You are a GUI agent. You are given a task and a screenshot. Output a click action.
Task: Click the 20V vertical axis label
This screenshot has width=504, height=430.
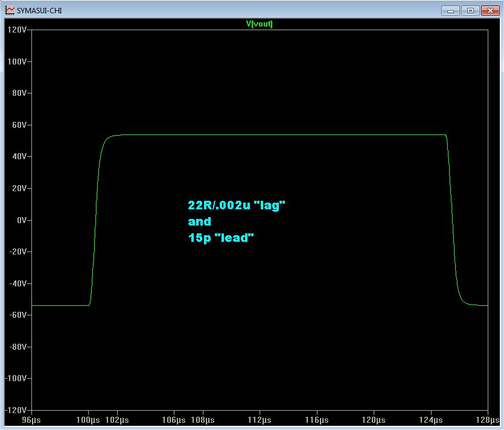(x=19, y=188)
